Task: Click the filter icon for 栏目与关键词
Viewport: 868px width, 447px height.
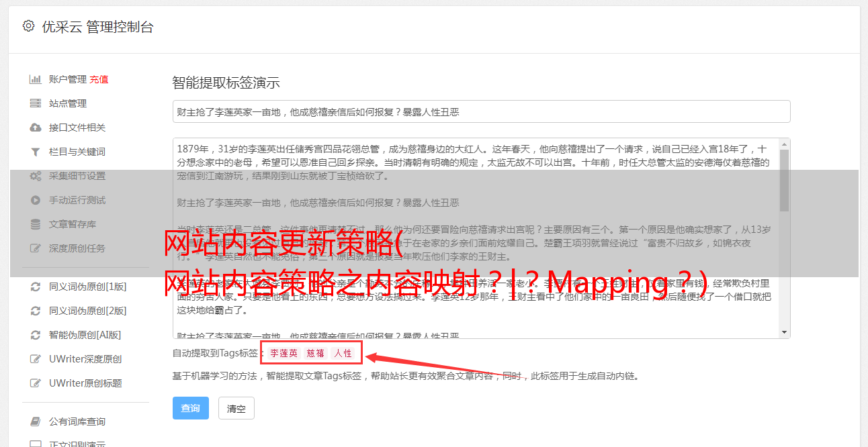Action: (36, 152)
